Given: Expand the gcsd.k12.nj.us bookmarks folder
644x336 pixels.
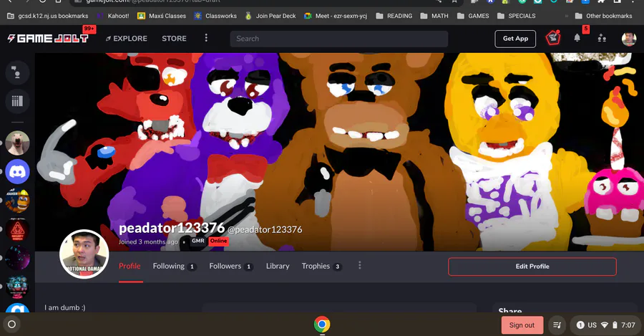Looking at the screenshot, I should click(48, 16).
